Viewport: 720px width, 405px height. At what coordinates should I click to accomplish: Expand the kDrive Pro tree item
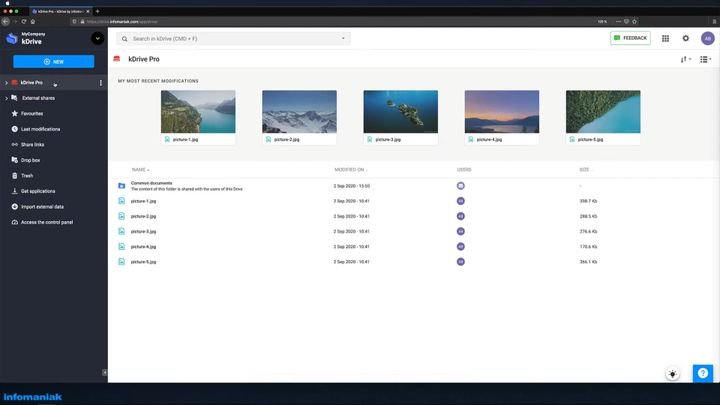(x=6, y=82)
